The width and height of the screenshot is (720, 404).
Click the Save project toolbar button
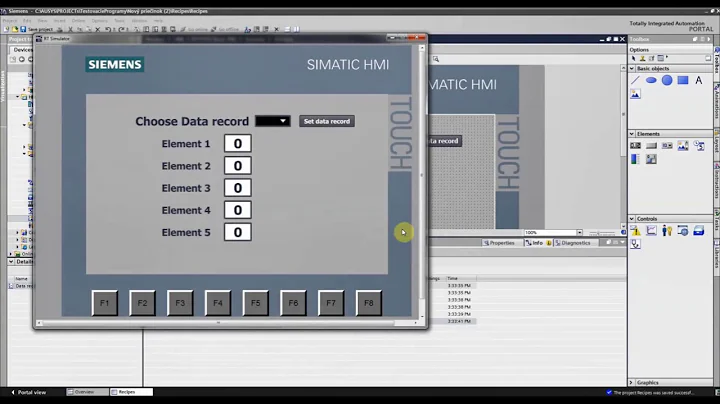point(36,29)
